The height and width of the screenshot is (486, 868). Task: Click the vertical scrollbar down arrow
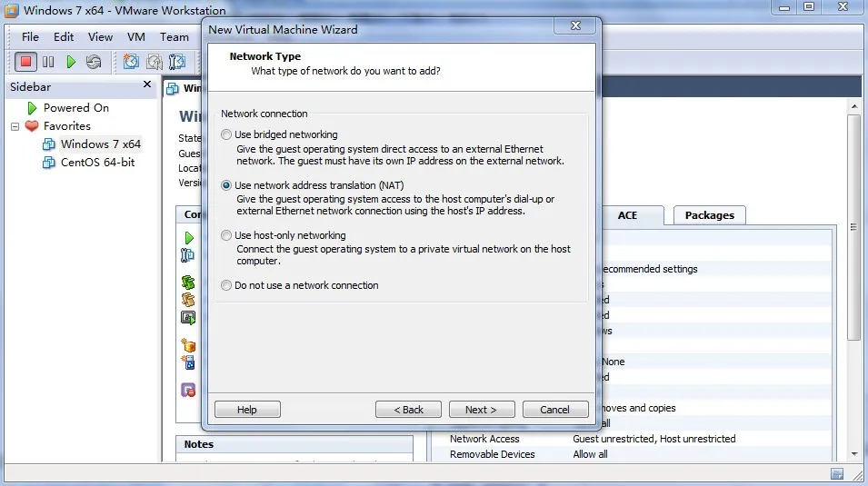854,454
